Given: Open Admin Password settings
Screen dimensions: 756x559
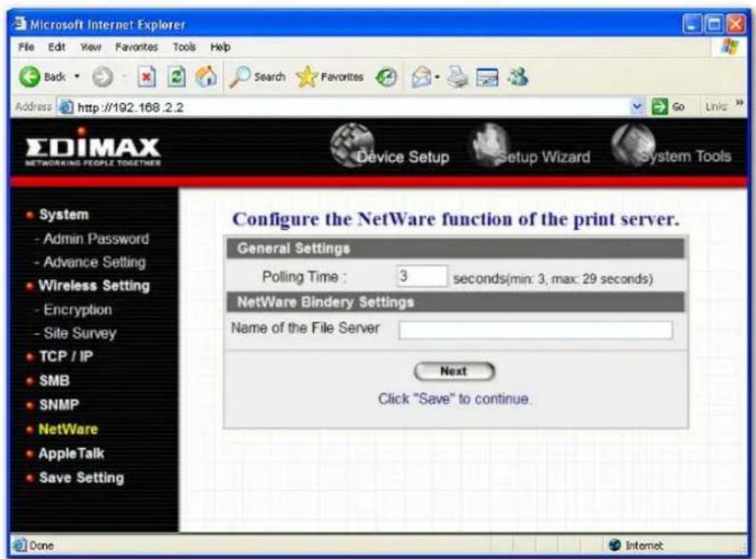Looking at the screenshot, I should click(x=96, y=239).
